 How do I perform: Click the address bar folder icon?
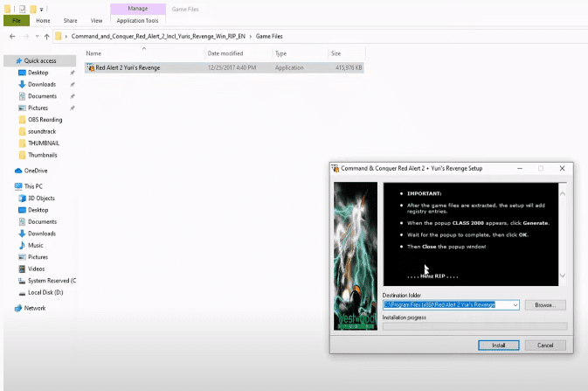[59, 36]
